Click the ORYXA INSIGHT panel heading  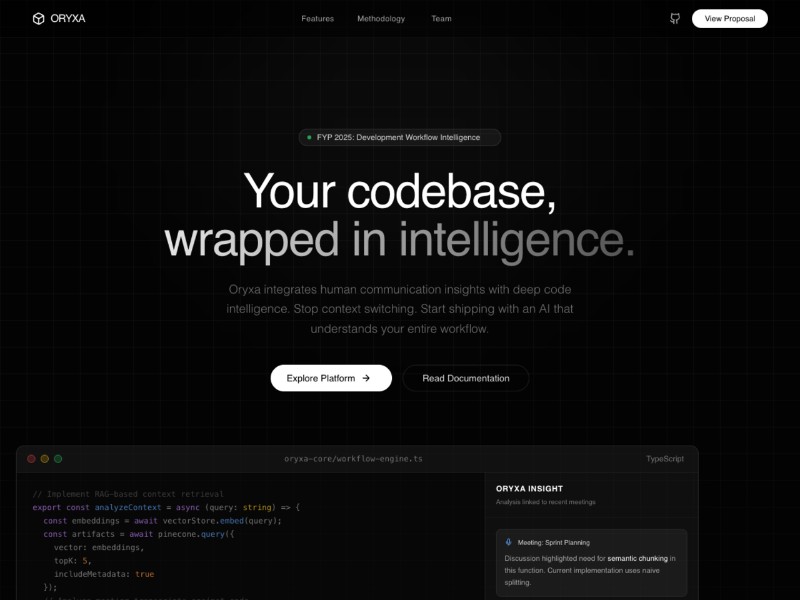click(529, 489)
